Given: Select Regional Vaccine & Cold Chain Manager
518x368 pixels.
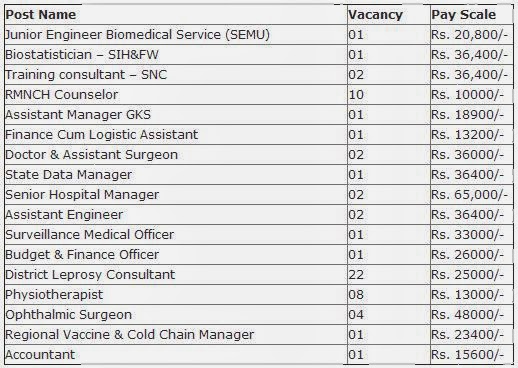Looking at the screenshot, I should click(x=130, y=335).
